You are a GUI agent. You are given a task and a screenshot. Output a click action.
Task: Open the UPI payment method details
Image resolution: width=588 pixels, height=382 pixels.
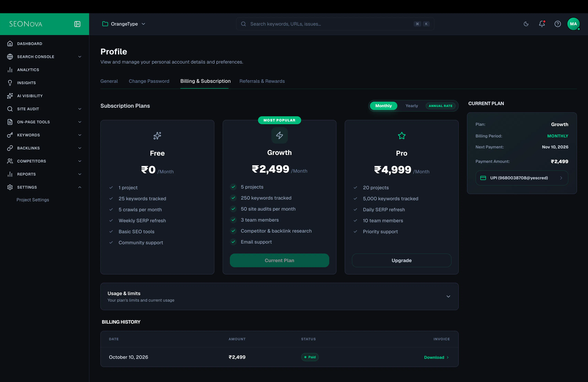(522, 178)
